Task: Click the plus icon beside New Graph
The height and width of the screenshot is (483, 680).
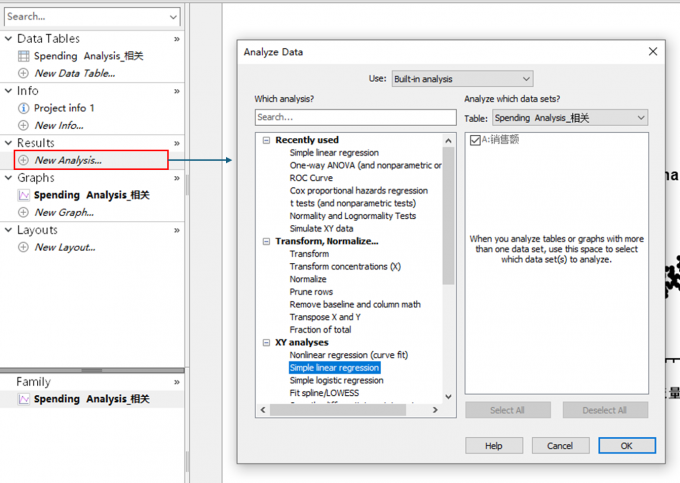Action: (24, 212)
